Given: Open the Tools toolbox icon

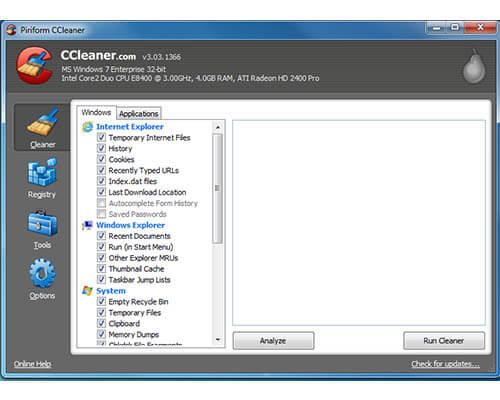Looking at the screenshot, I should [42, 223].
